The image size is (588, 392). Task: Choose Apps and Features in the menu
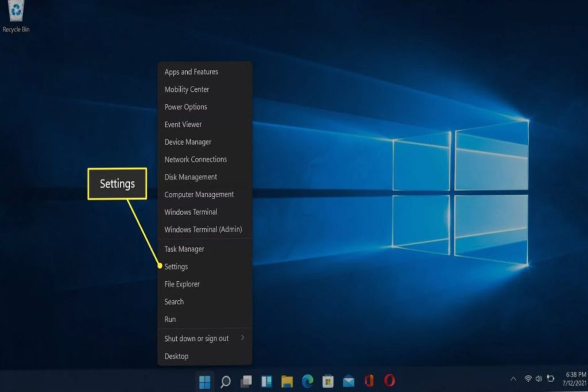[x=205, y=72]
